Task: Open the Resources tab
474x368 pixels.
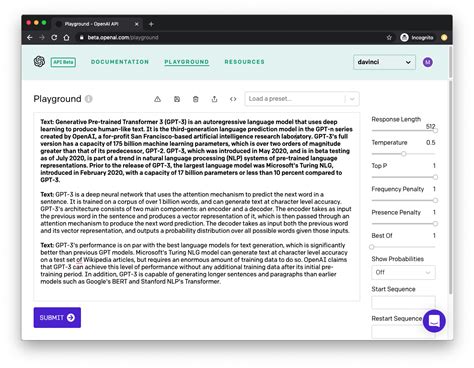Action: (x=244, y=62)
